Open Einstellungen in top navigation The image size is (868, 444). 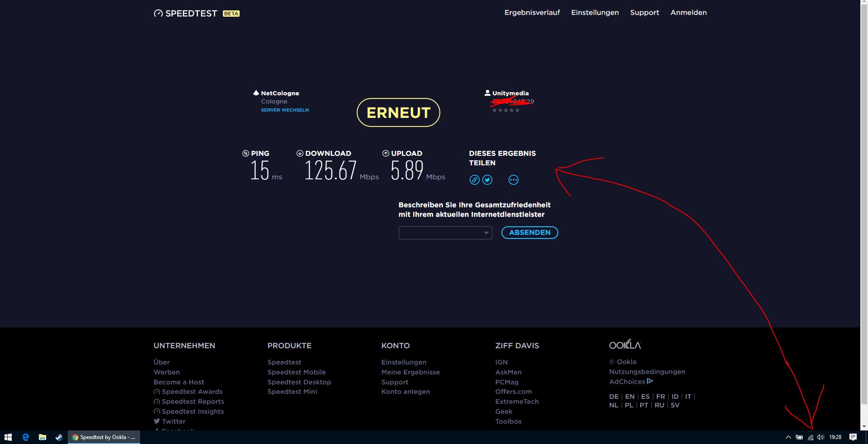595,13
